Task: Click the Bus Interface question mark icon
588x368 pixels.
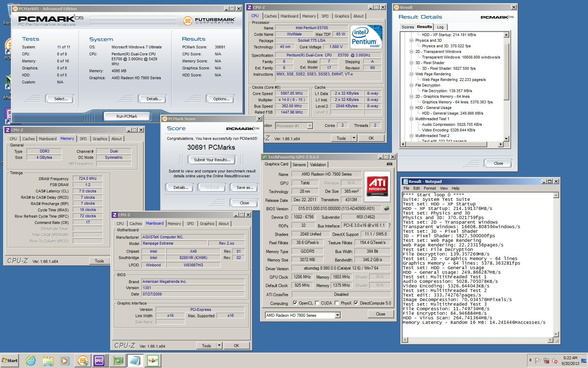Action: [389, 226]
